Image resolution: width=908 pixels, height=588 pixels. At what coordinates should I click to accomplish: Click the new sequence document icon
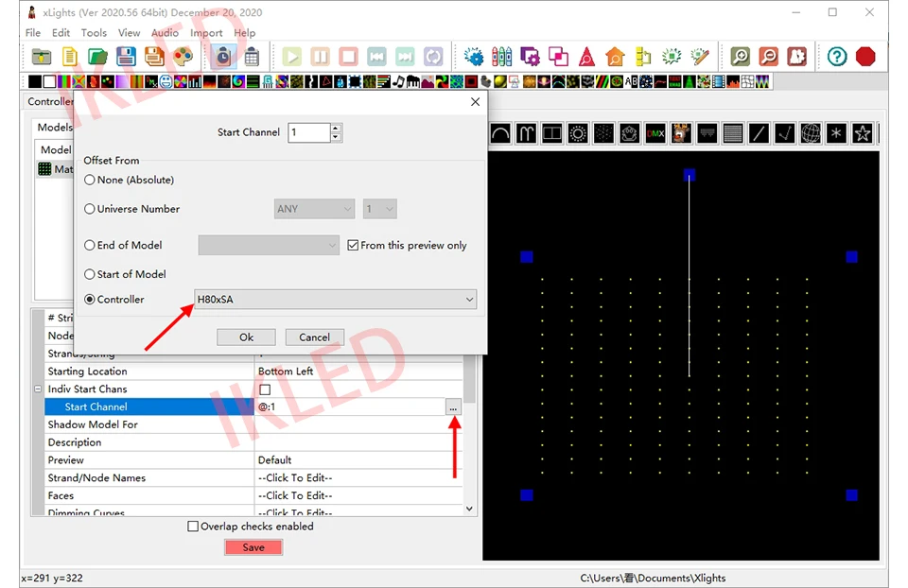pos(69,57)
